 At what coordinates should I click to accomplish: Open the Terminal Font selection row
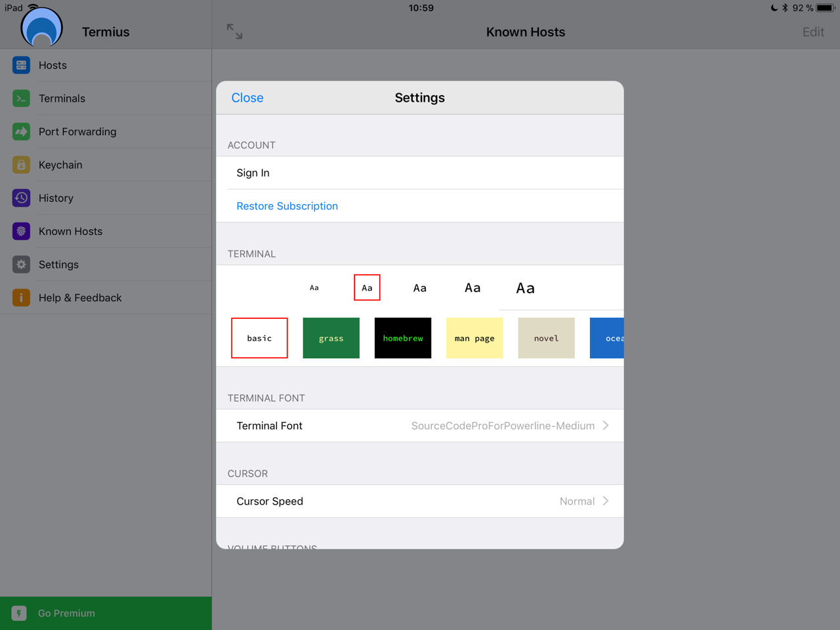420,426
